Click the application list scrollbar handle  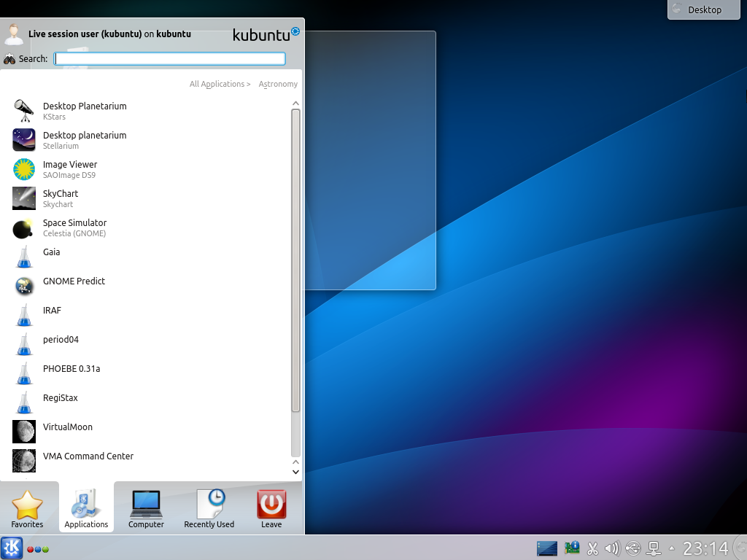(x=295, y=260)
